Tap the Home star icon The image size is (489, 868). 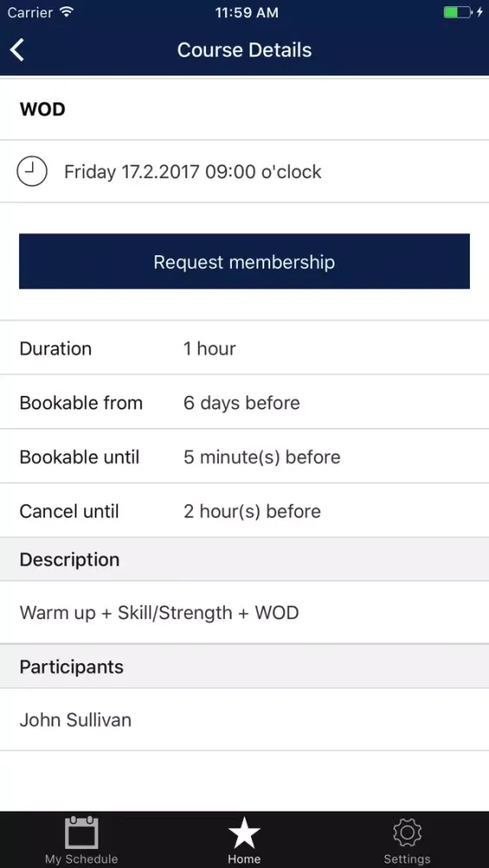pyautogui.click(x=244, y=832)
